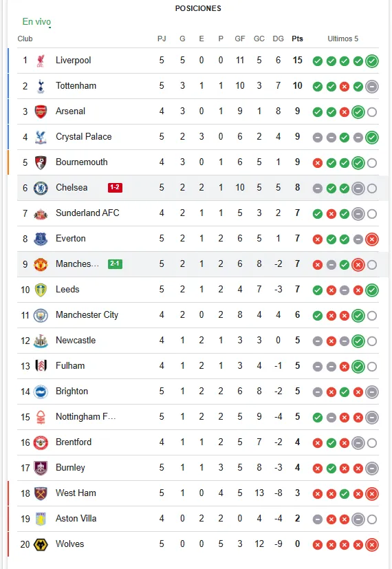
Task: Click the Liverpool club crest icon
Action: pos(41,61)
